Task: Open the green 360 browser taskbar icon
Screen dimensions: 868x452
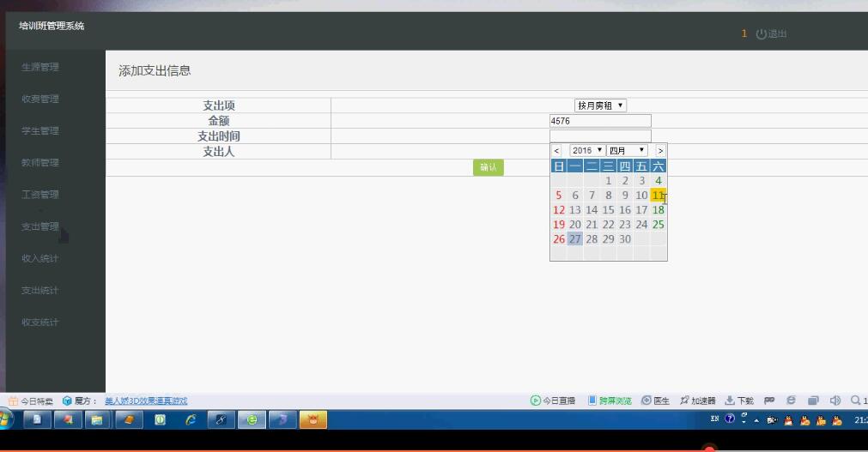Action: point(252,420)
